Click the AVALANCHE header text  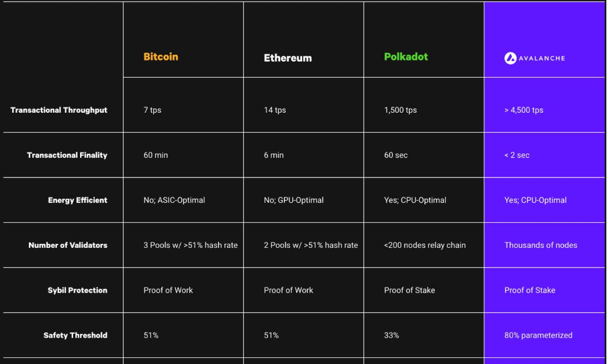542,58
